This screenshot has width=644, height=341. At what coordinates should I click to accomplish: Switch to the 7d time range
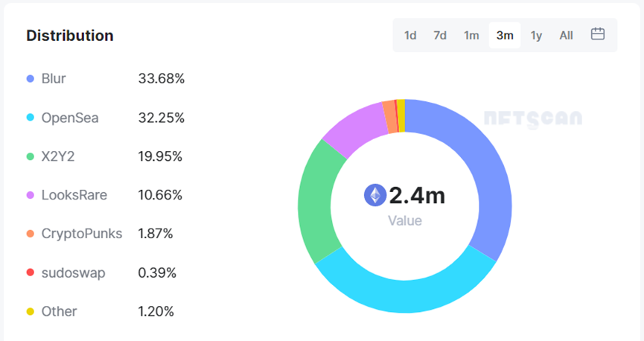point(440,35)
